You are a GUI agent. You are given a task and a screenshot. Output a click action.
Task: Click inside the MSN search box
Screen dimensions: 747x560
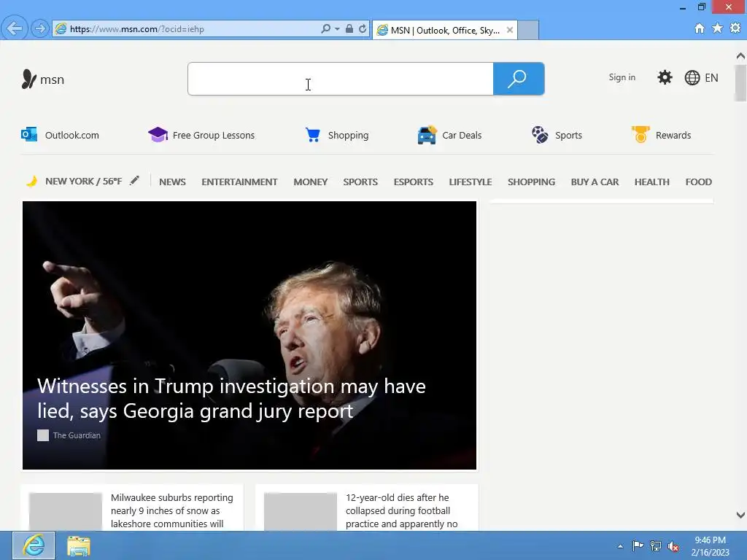tap(341, 79)
